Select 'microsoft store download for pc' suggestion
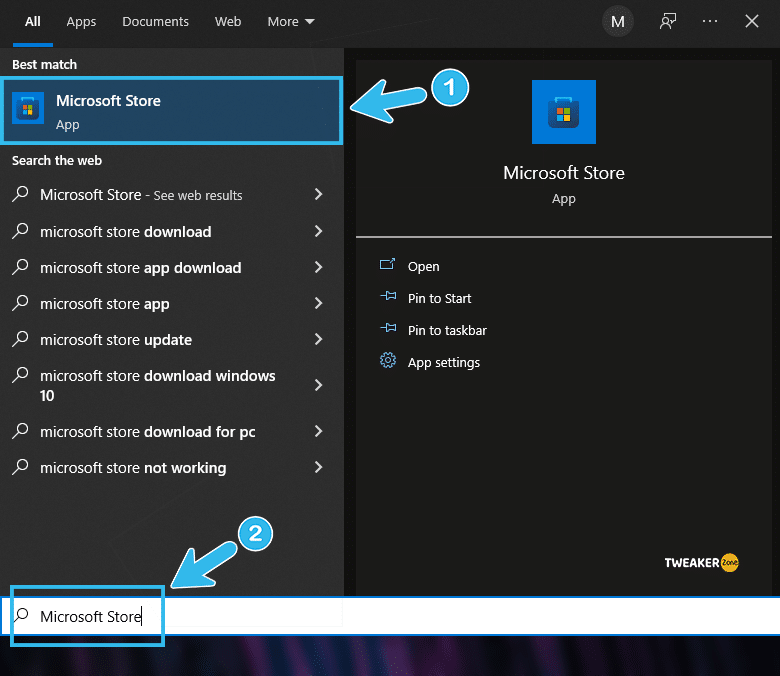The height and width of the screenshot is (676, 780). click(148, 432)
